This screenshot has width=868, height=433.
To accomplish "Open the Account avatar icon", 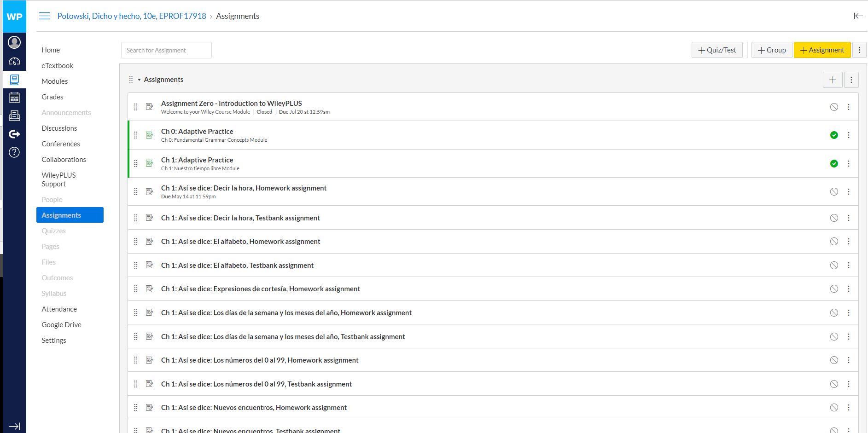I will 14,42.
